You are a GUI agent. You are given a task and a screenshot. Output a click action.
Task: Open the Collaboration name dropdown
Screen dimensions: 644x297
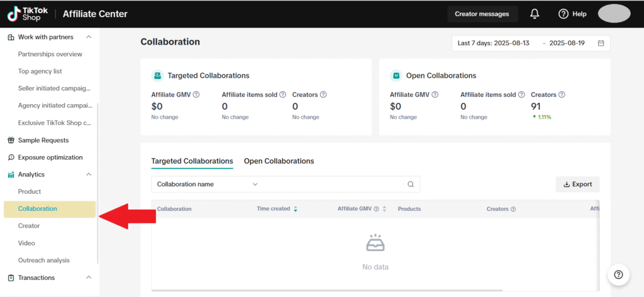pyautogui.click(x=208, y=185)
